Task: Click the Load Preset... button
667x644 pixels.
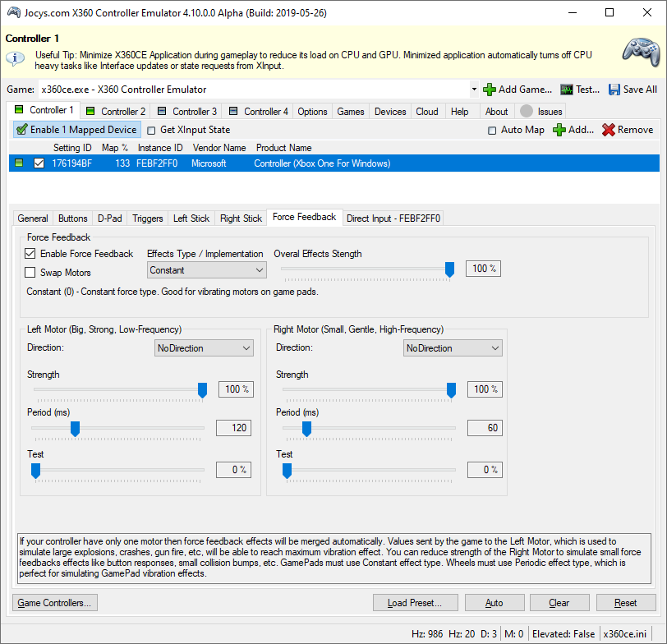Action: (415, 603)
